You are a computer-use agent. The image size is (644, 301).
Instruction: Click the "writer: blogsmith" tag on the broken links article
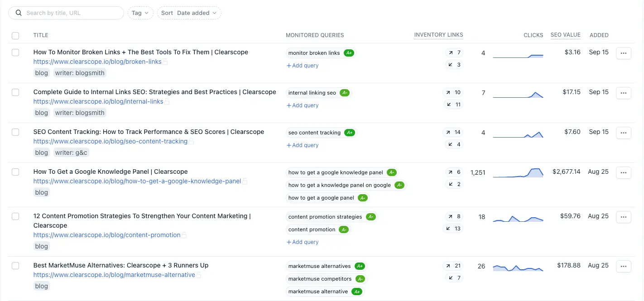80,73
